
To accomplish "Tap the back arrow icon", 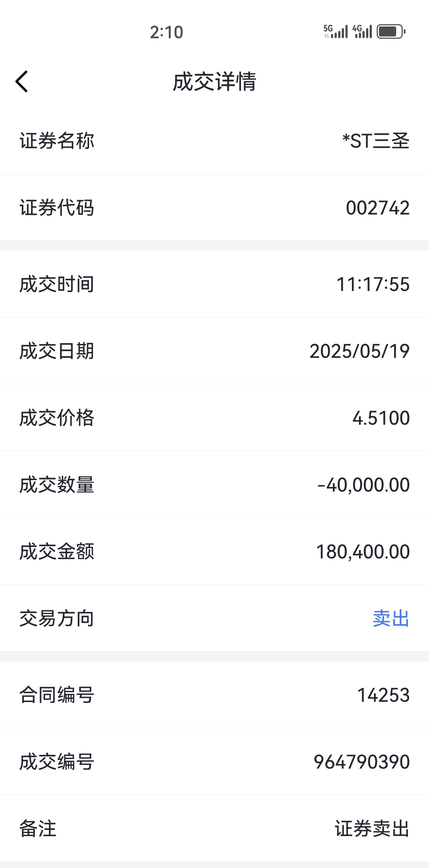I will pyautogui.click(x=21, y=82).
